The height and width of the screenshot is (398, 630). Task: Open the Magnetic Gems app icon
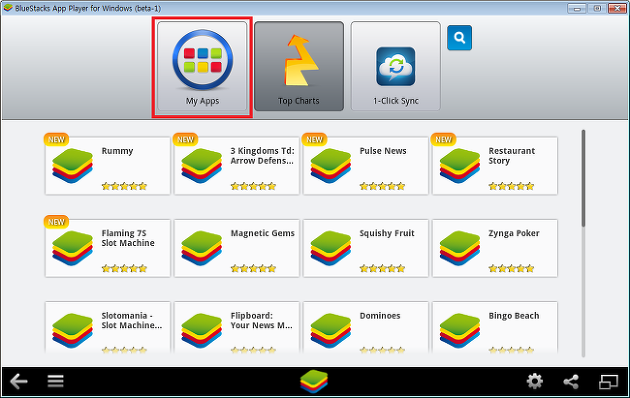[x=201, y=248]
